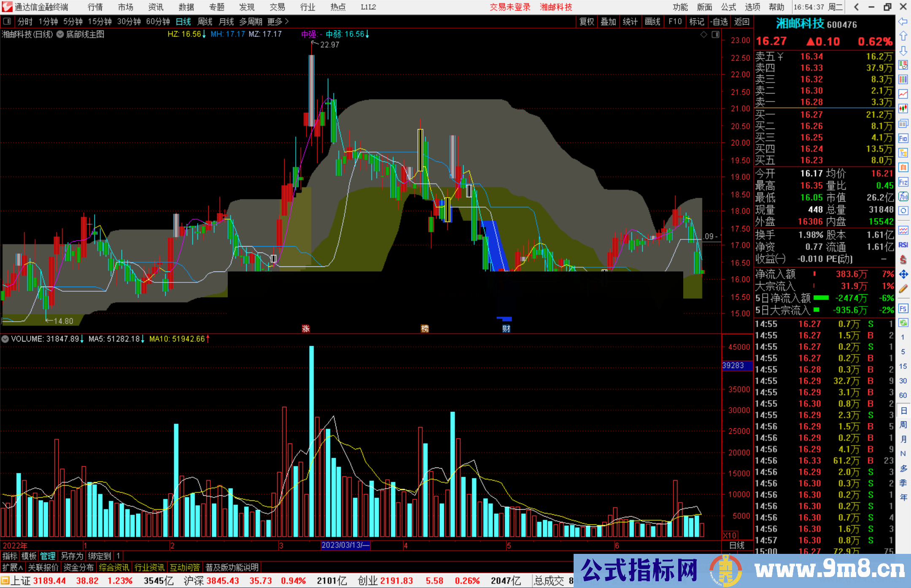This screenshot has width=911, height=588.
Task: Open the 行情 menu
Action: pos(95,7)
